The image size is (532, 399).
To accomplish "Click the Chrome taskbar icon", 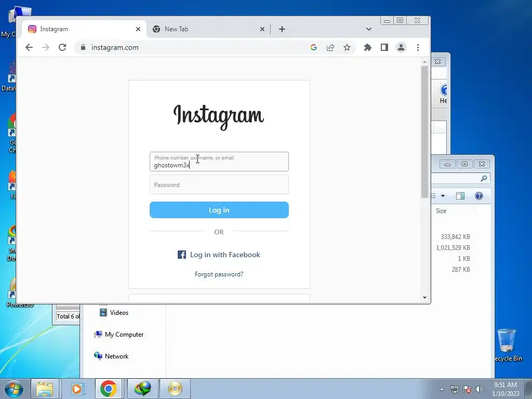I will [x=109, y=389].
